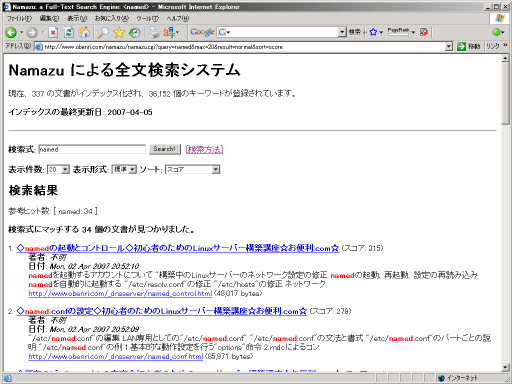Image resolution: width=512 pixels, height=384 pixels.
Task: Click the grey Forward arrow button
Action: (32, 32)
